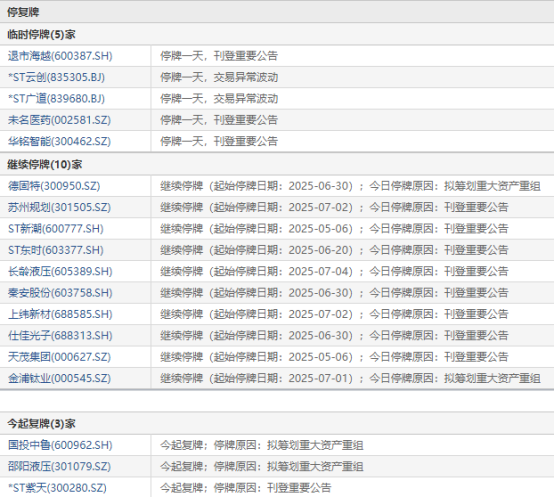Open *ST云创(835305.BJ) stock link
The width and height of the screenshot is (554, 497).
[57, 77]
